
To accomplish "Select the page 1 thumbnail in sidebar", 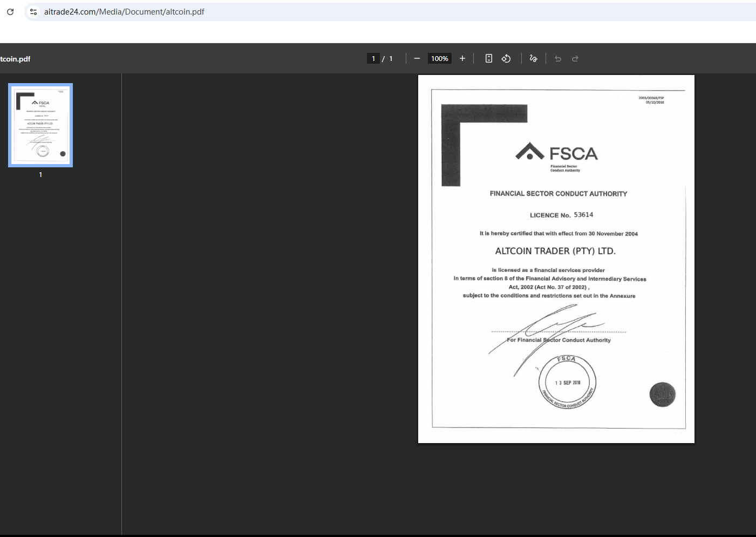I will tap(40, 125).
